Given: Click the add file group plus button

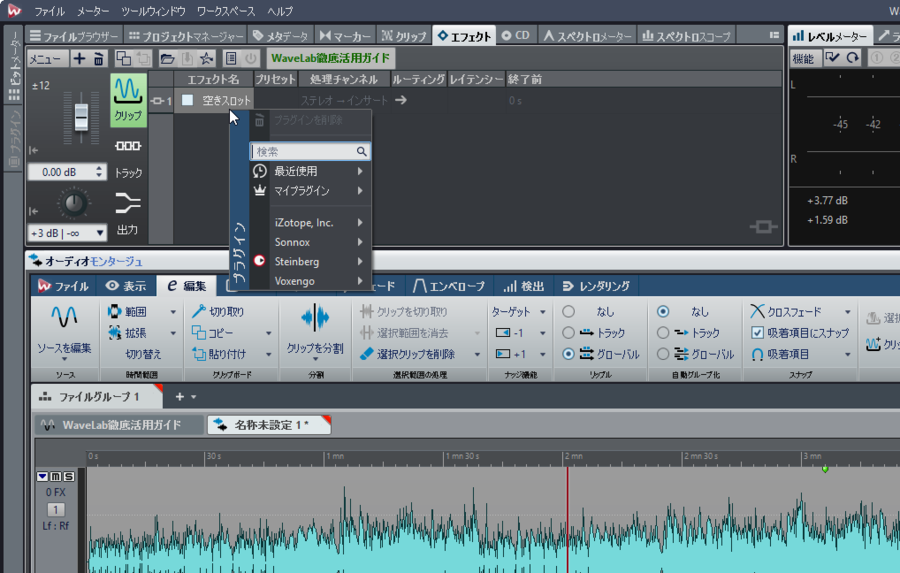Looking at the screenshot, I should (180, 396).
